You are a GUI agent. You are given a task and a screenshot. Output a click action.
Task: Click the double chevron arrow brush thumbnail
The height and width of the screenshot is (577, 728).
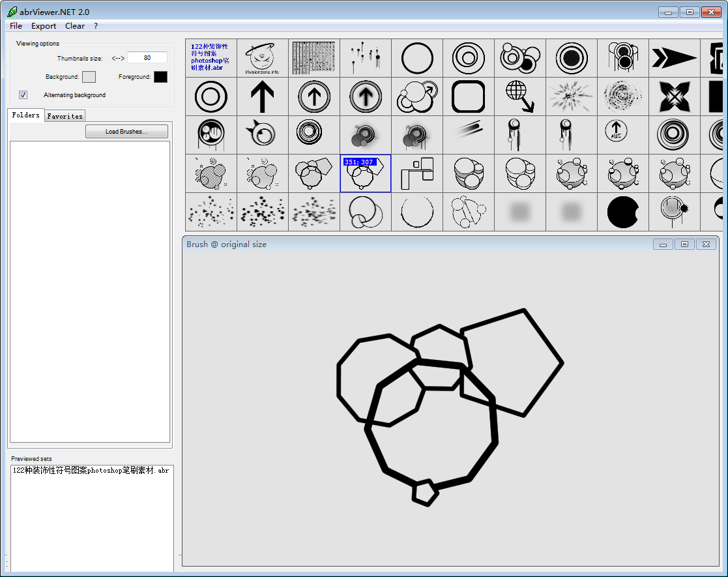[x=674, y=58]
